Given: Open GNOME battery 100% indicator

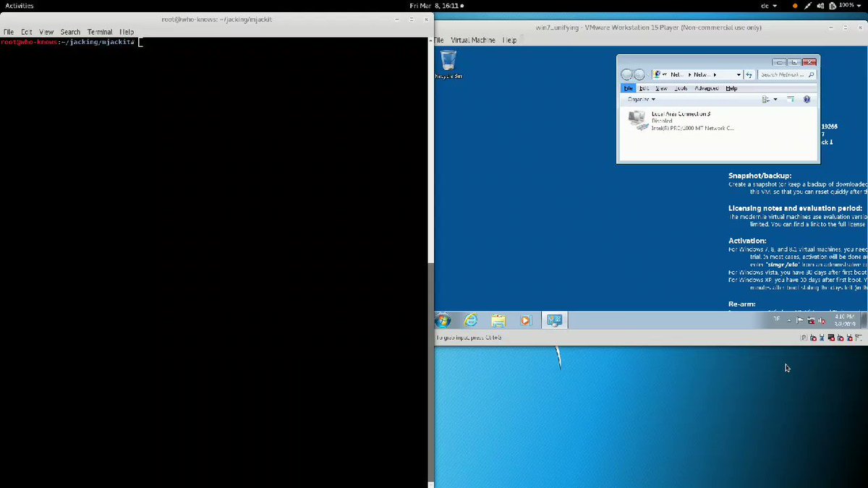Looking at the screenshot, I should coord(843,6).
